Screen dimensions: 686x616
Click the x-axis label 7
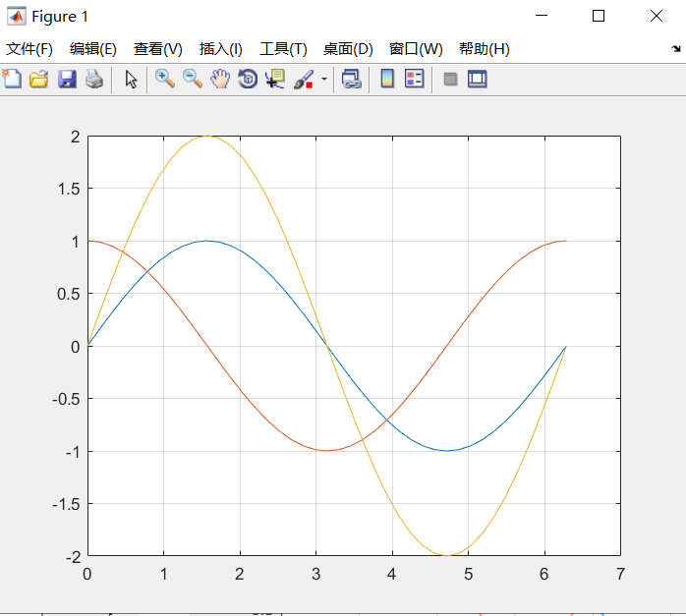click(x=620, y=574)
